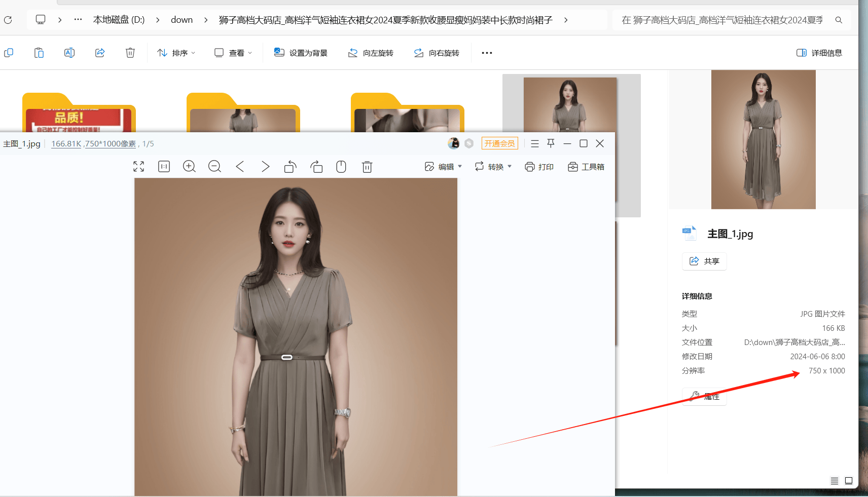
Task: Open the 查看 view menu in Explorer
Action: pyautogui.click(x=232, y=52)
